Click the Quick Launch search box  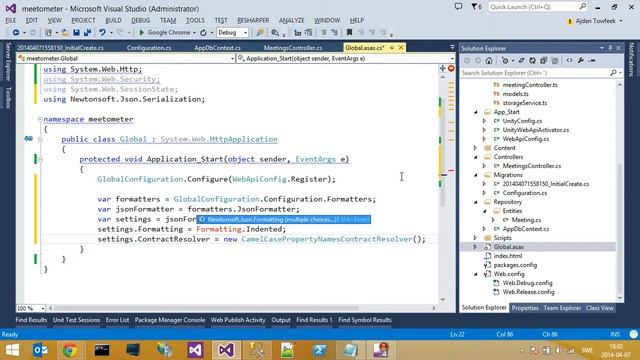click(x=538, y=7)
